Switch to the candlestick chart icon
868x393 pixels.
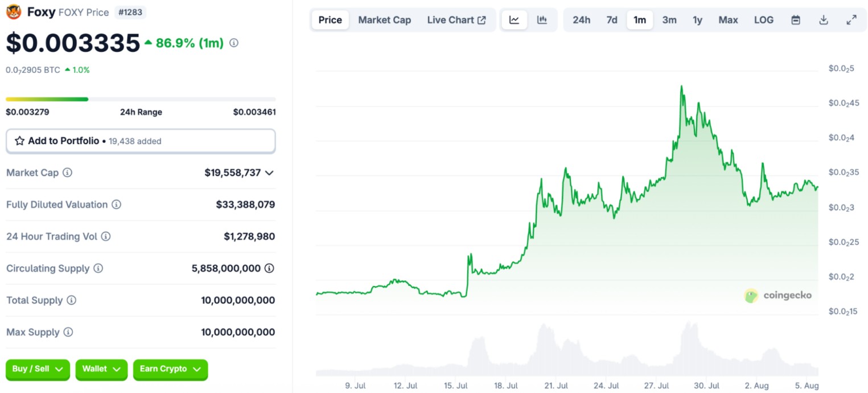point(542,20)
